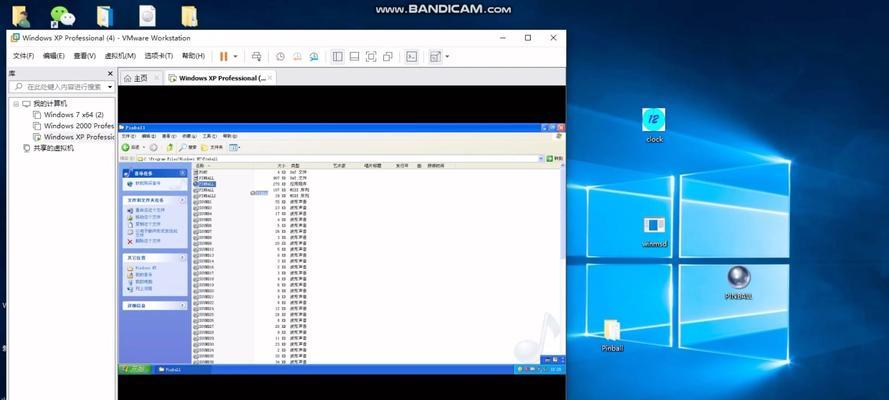
Task: Click the stretch guest display icon
Action: coord(435,56)
